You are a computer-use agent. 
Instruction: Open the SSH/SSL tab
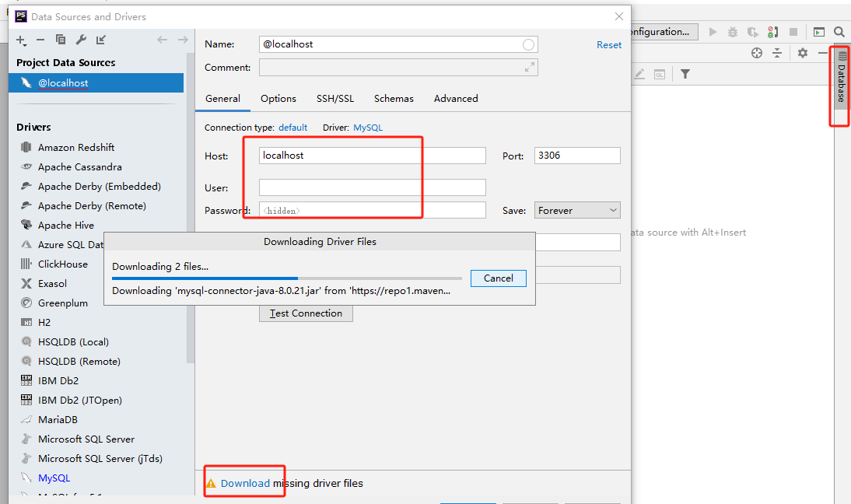tap(335, 99)
